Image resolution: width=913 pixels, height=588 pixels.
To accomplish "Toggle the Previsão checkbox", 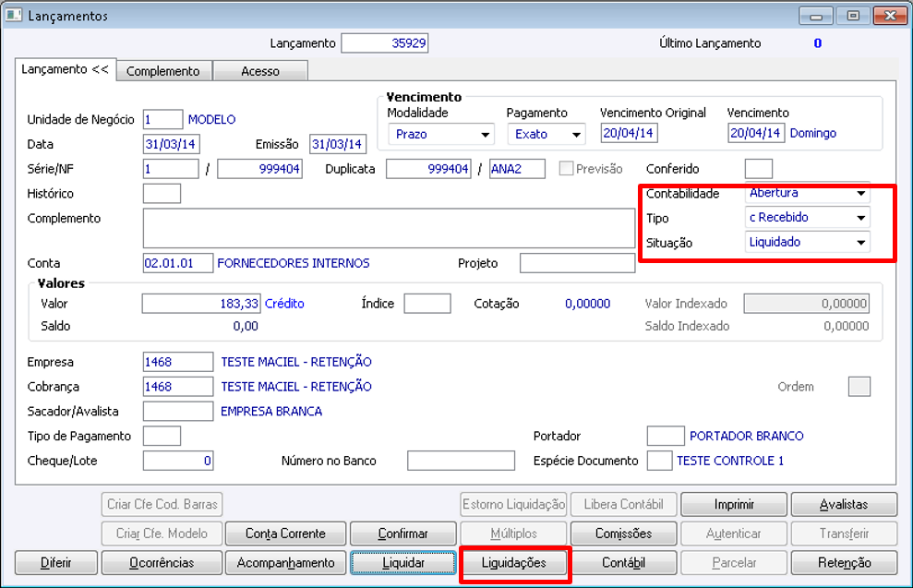I will click(x=565, y=169).
